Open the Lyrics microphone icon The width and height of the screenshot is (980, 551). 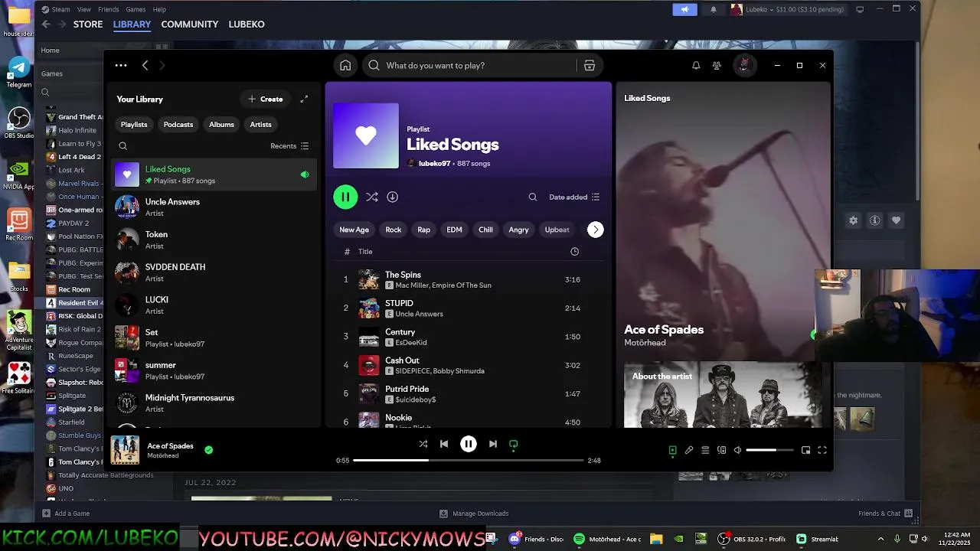tap(689, 450)
